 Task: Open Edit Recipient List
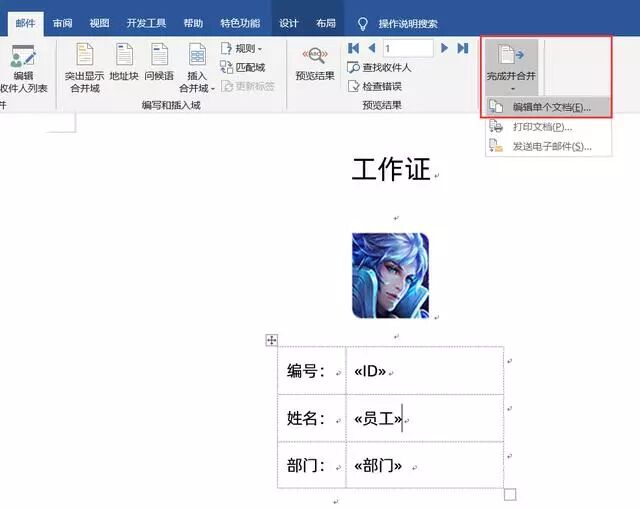point(24,69)
